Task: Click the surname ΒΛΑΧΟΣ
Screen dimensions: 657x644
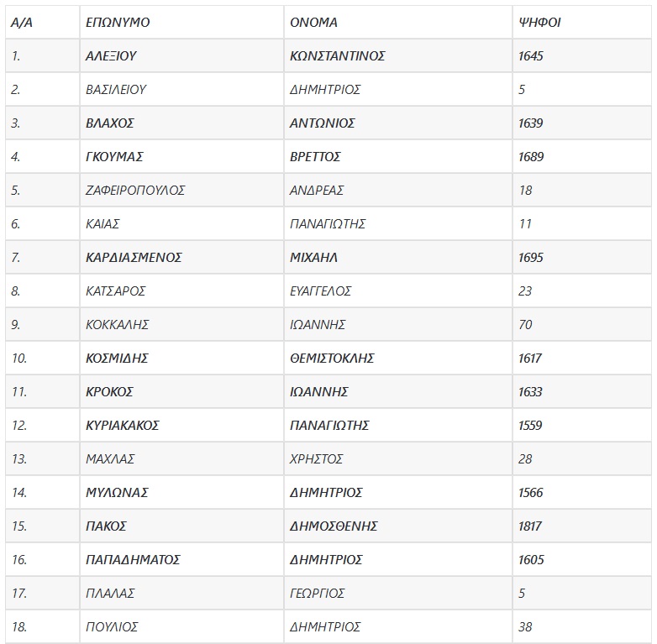Action: 110,123
